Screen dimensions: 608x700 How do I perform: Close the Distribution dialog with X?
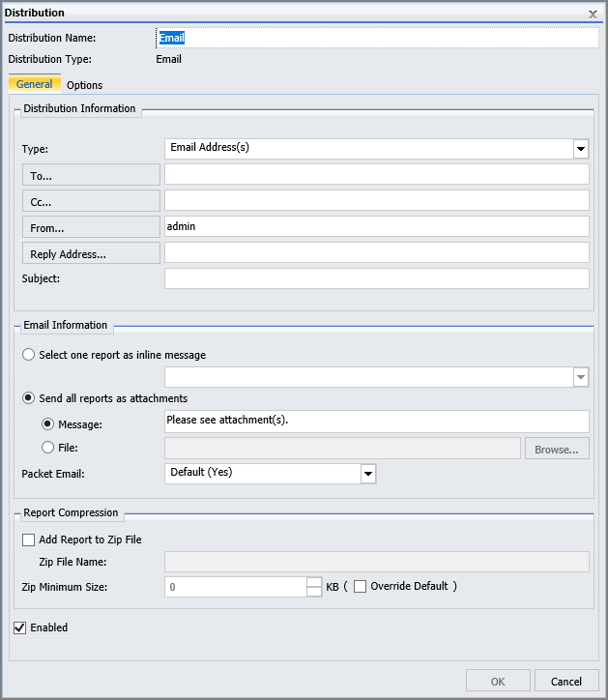point(593,15)
